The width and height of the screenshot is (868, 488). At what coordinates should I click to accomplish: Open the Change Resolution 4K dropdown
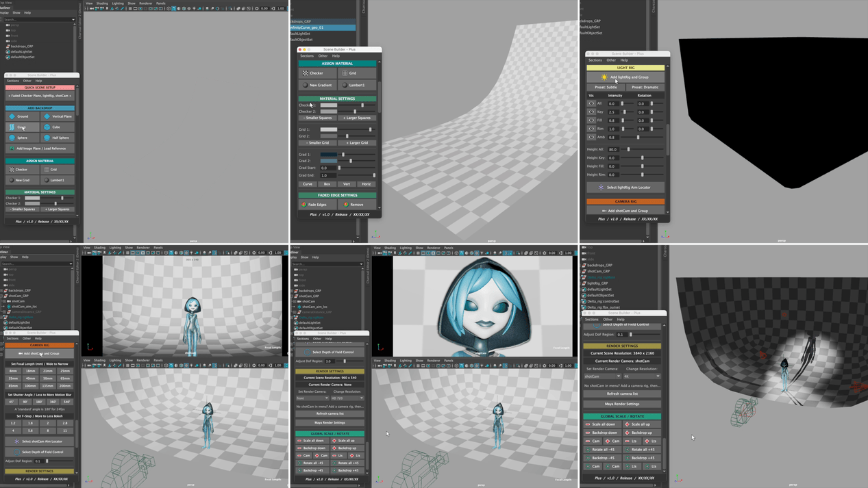click(642, 376)
